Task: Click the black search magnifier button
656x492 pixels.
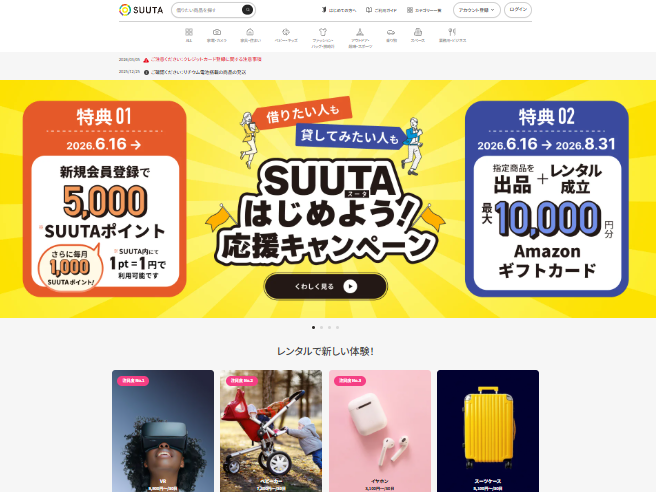Action: point(247,10)
